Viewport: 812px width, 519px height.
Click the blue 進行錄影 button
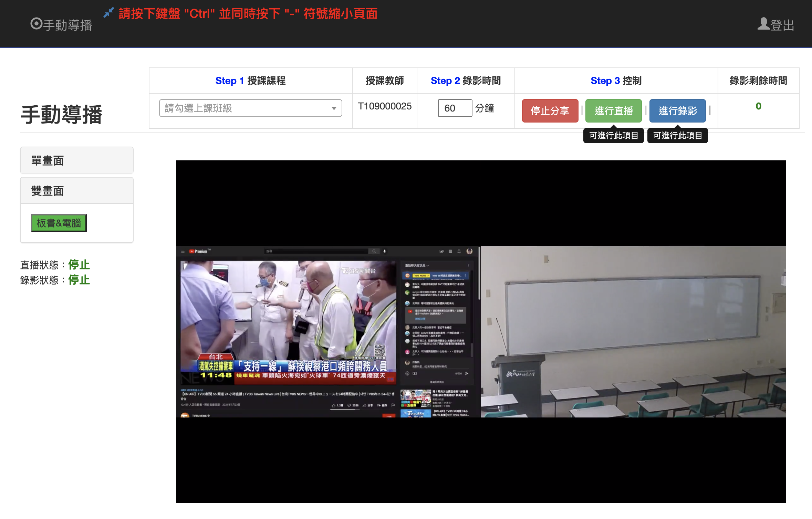[677, 111]
